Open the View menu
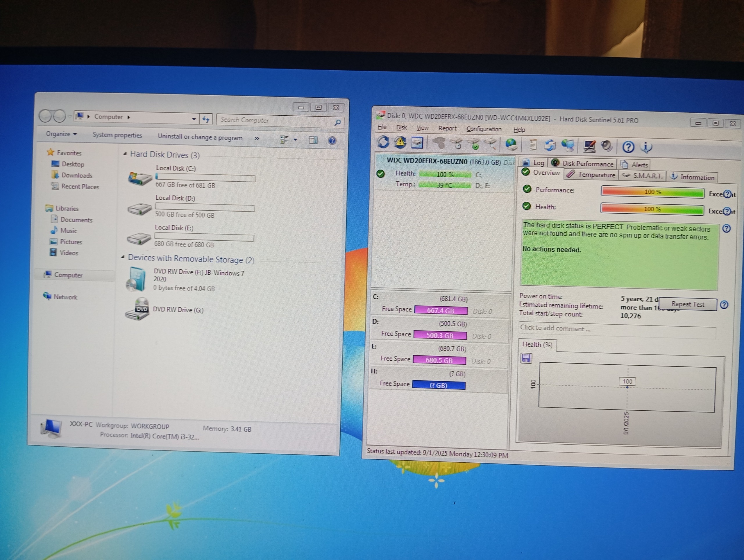 (x=423, y=128)
